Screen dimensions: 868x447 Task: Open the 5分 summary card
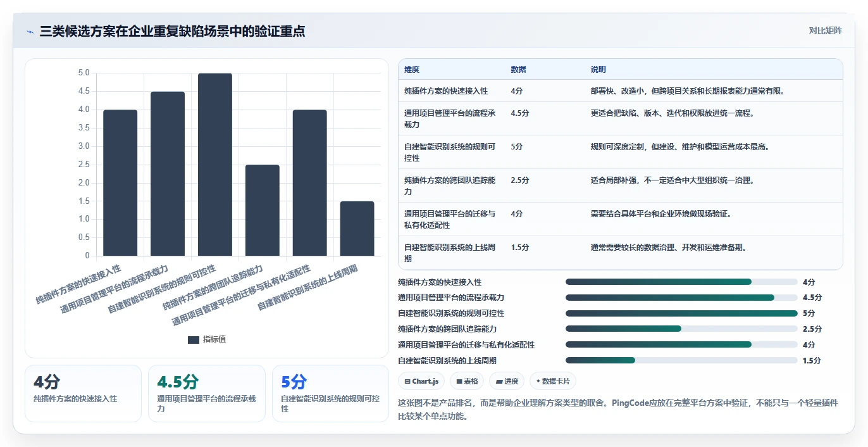[330, 393]
